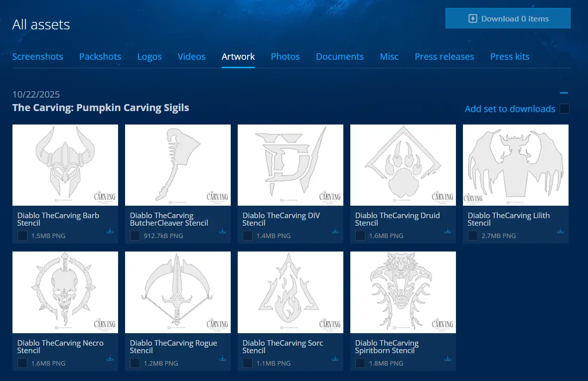Click the Necro Stencil download icon
Image resolution: width=588 pixels, height=381 pixels.
pos(110,359)
